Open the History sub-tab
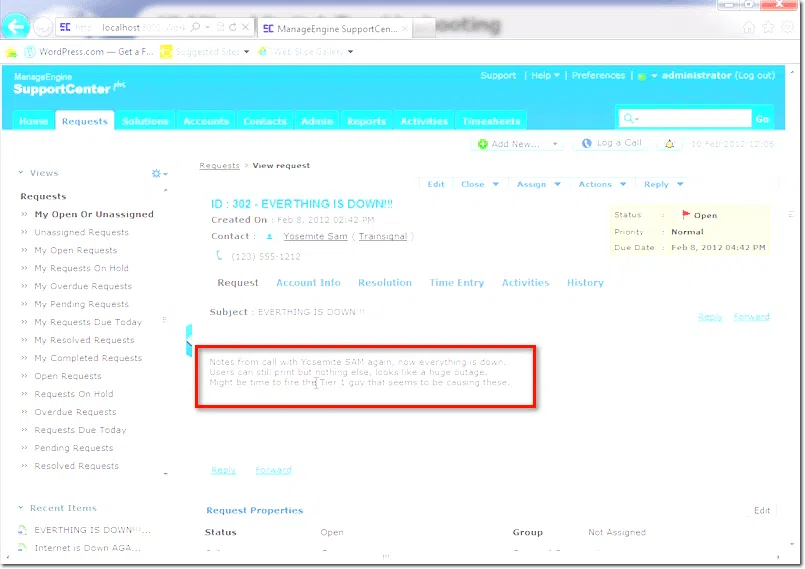Viewport: 805px width, 569px height. 585,283
